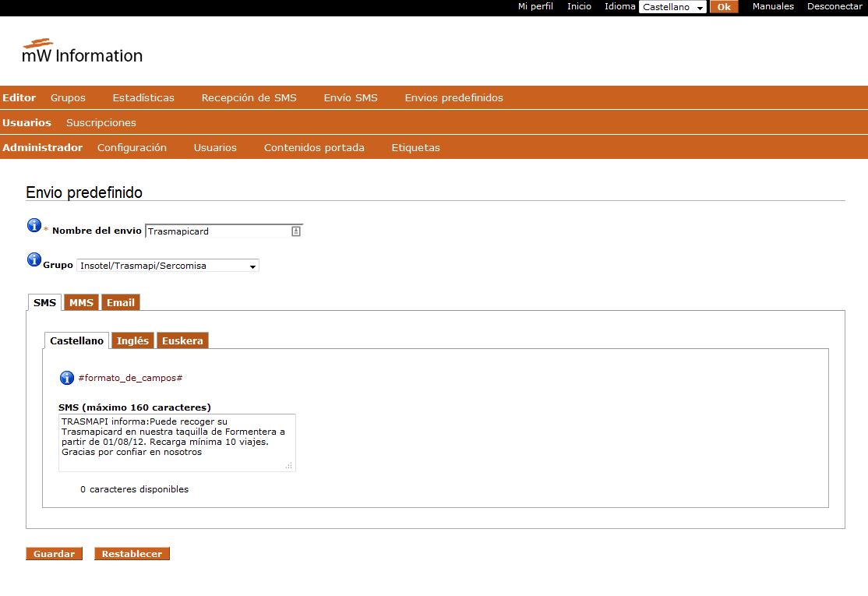Open the Grupo Insotel/Trasmapi/Sercomisa dropdown
Image resolution: width=868 pixels, height=596 pixels.
[x=168, y=266]
